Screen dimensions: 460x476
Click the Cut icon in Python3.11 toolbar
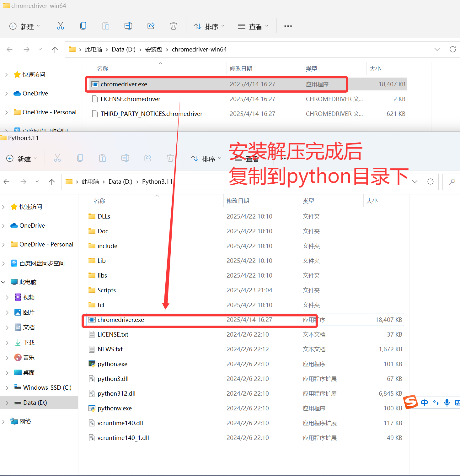[x=57, y=158]
